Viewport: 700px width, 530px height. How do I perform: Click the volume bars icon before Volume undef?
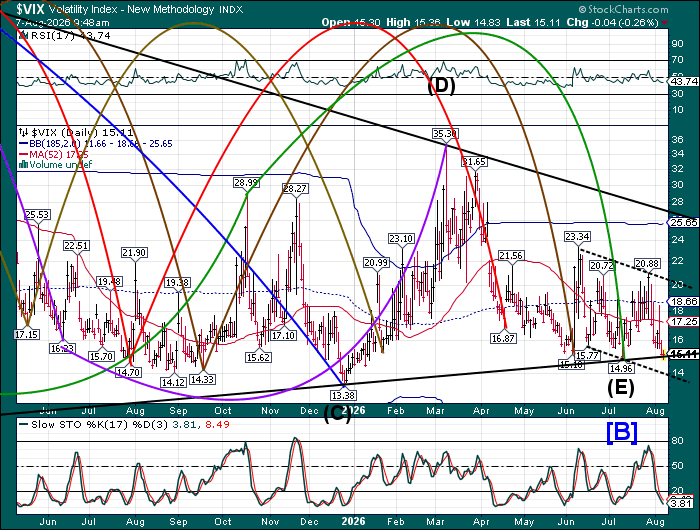[x=23, y=165]
